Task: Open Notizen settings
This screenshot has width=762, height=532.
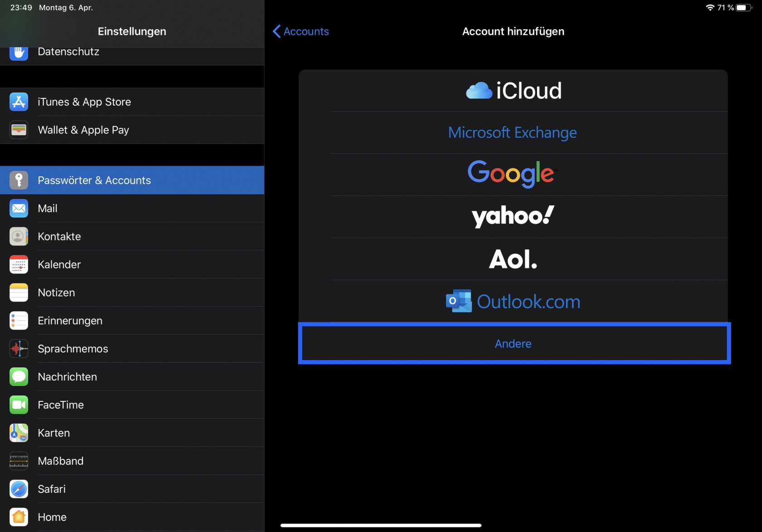Action: pyautogui.click(x=132, y=293)
